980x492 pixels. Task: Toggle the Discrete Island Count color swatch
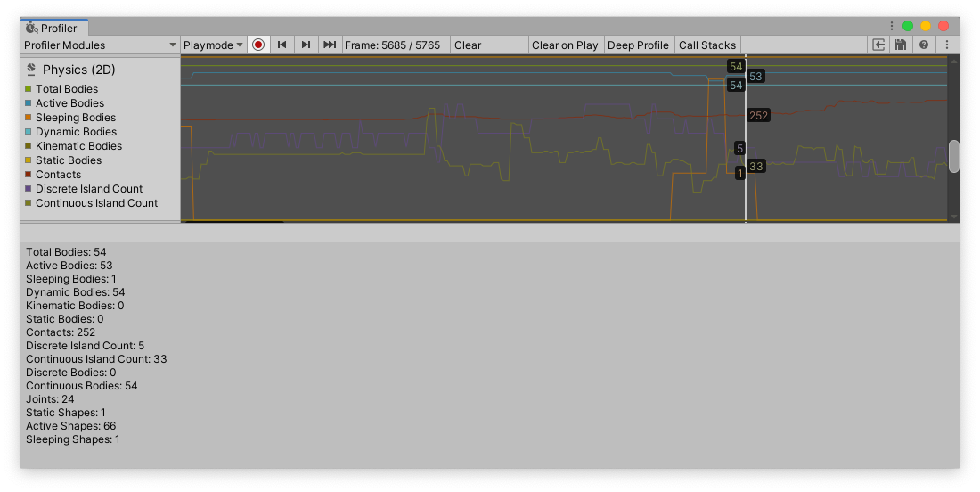point(29,189)
